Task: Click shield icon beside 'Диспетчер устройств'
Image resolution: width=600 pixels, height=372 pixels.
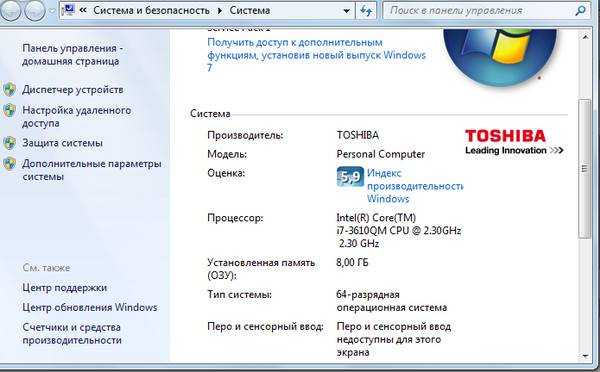Action: 9,90
